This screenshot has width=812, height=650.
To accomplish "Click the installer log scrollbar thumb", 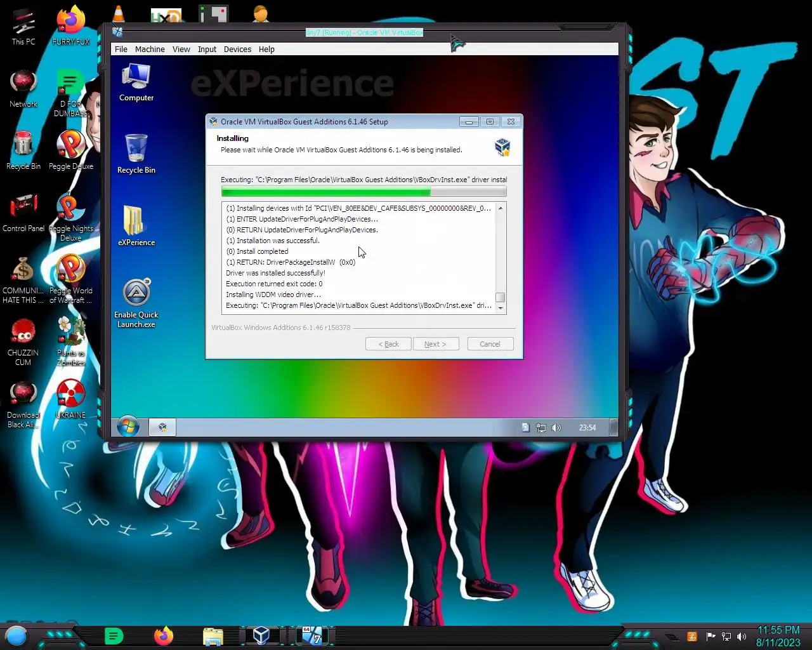I will [501, 297].
